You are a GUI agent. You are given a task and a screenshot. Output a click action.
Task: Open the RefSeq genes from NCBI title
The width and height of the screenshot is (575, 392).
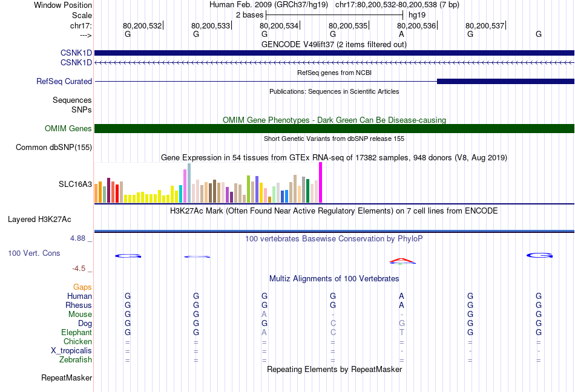pyautogui.click(x=334, y=73)
